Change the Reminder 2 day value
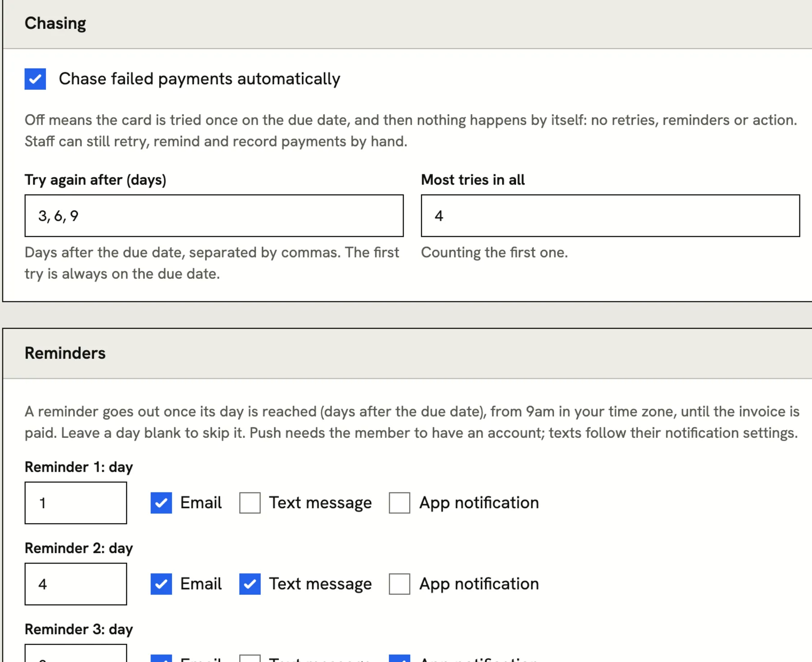812x662 pixels. tap(76, 584)
